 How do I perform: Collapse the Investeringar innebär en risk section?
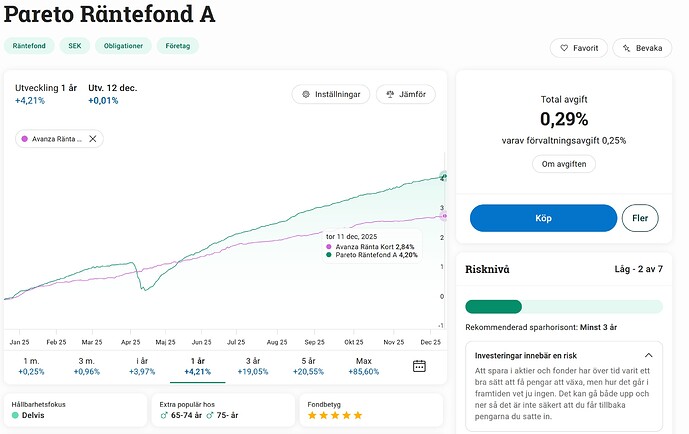648,355
